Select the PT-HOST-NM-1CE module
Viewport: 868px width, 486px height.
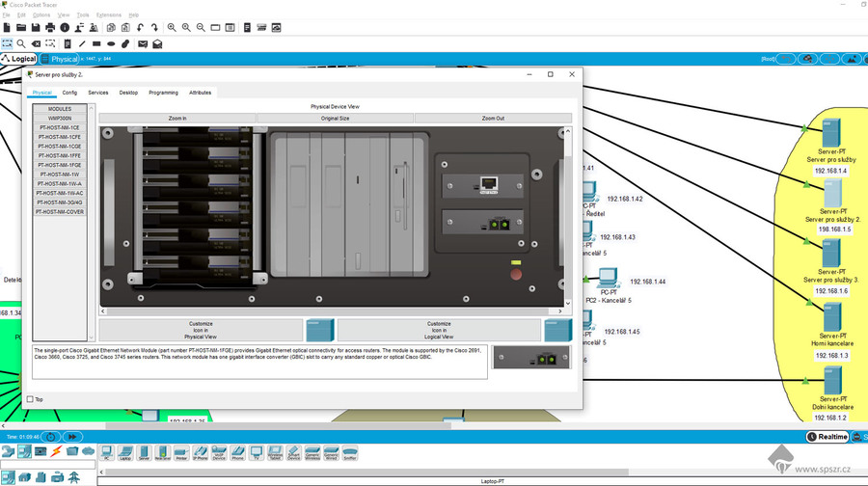(60, 127)
